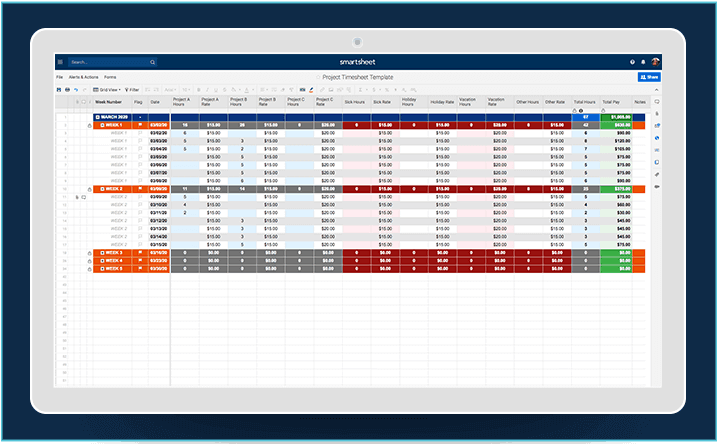Toggle the flag on the WEEK 2 row

(140, 188)
